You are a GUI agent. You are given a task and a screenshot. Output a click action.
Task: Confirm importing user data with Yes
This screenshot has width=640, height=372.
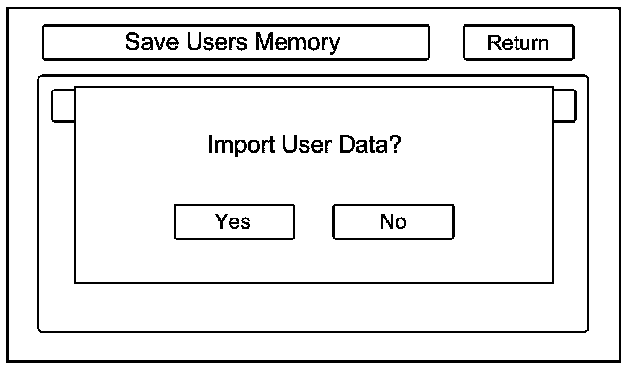click(x=234, y=222)
